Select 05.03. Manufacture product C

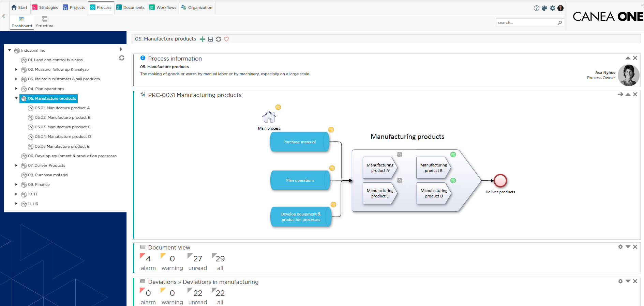pos(62,127)
